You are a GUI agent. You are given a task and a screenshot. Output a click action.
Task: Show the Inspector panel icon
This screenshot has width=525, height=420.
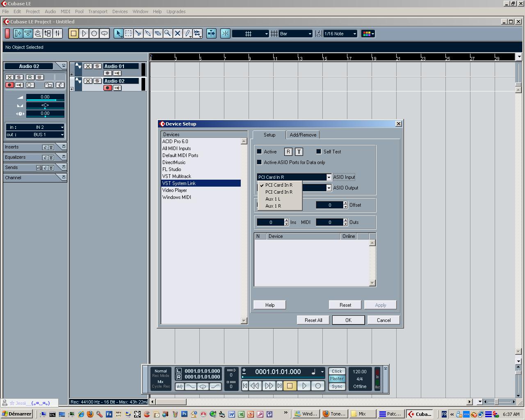point(18,34)
